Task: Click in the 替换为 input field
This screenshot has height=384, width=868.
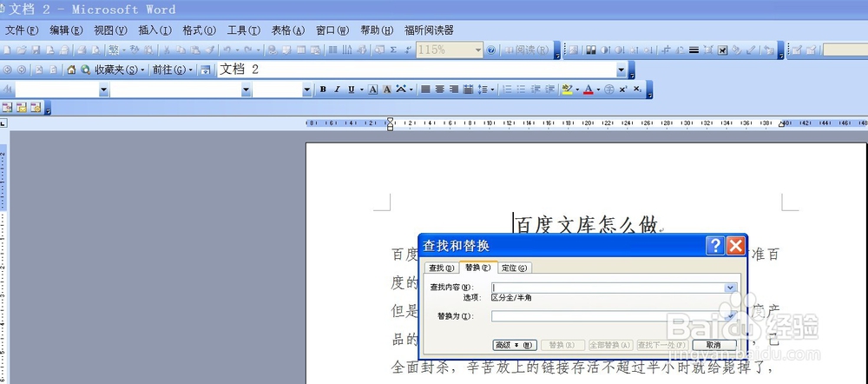Action: tap(614, 316)
